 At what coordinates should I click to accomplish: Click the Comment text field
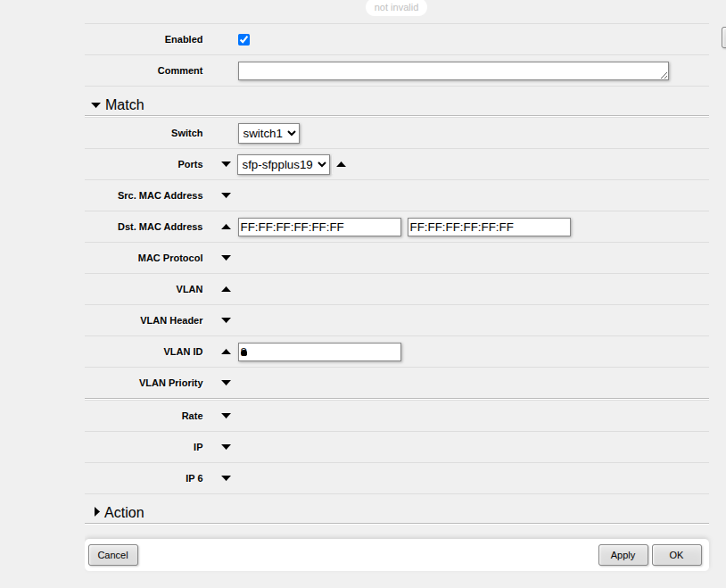point(452,71)
